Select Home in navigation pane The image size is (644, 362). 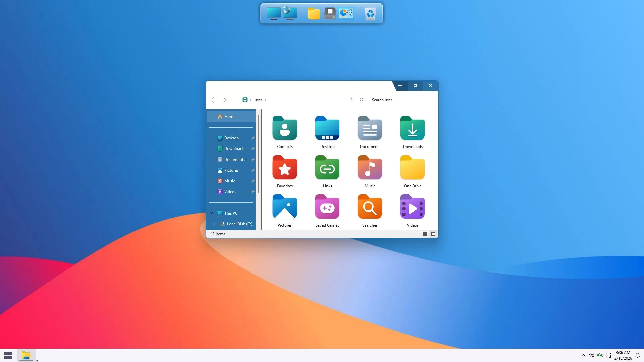[x=230, y=117]
